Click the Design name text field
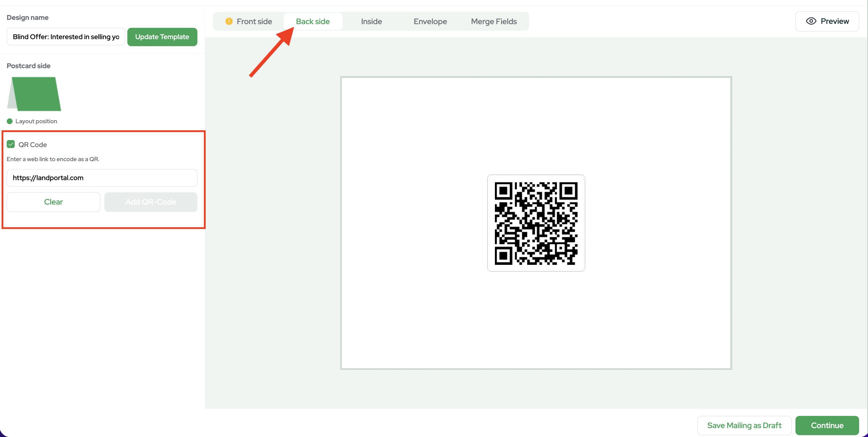Image resolution: width=868 pixels, height=437 pixels. point(66,37)
